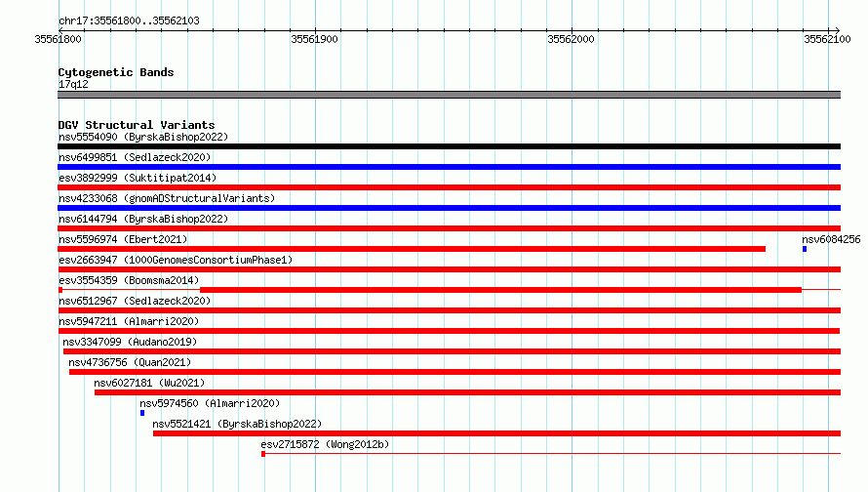Click the black nsv5554090 variant bar
Image resolution: width=868 pixels, height=492 pixels.
point(449,146)
